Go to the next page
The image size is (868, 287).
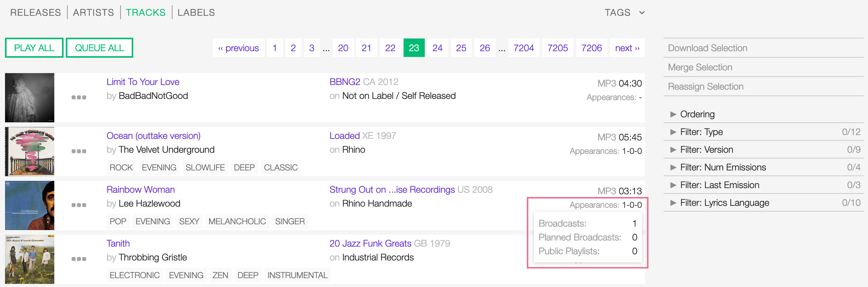[627, 48]
